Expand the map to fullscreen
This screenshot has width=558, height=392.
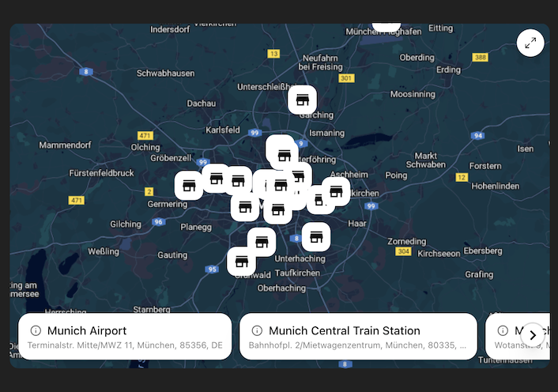(530, 43)
